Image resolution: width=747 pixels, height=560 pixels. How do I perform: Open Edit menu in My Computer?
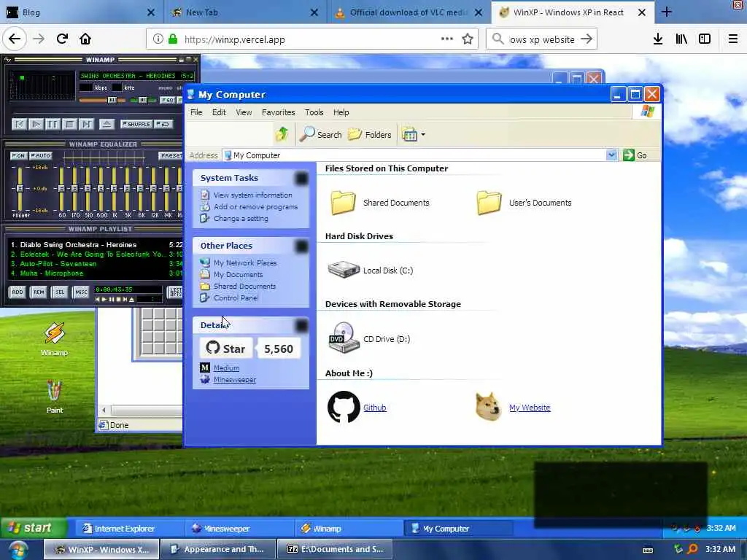[x=219, y=112]
